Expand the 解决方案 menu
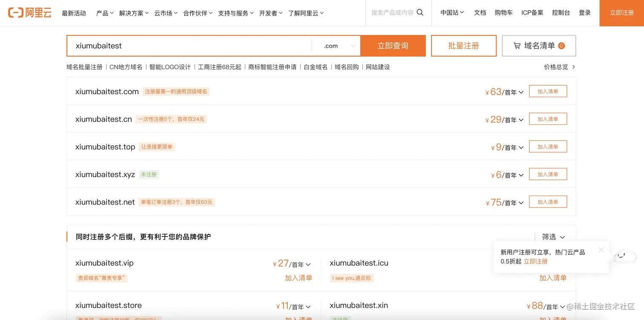644x320 pixels. click(x=134, y=13)
